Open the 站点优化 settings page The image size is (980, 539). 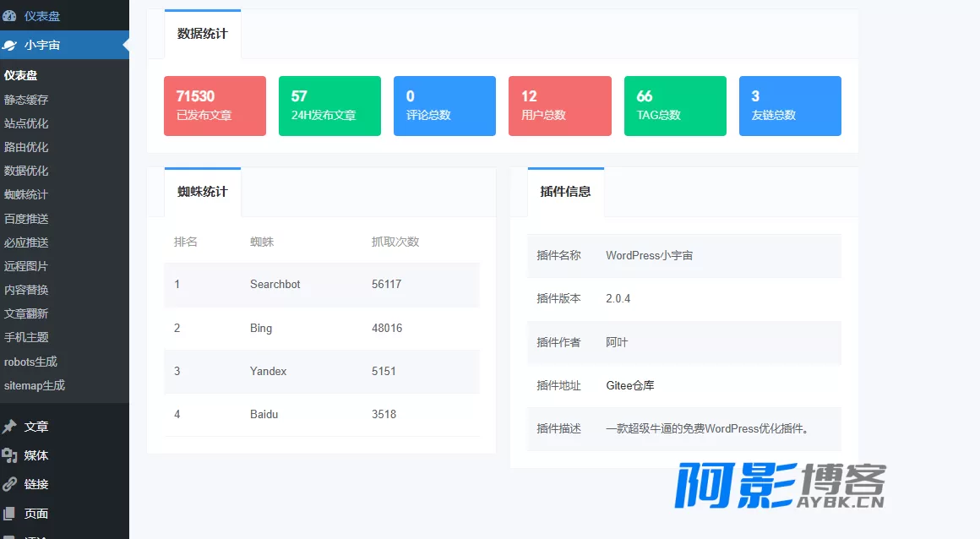[x=26, y=123]
